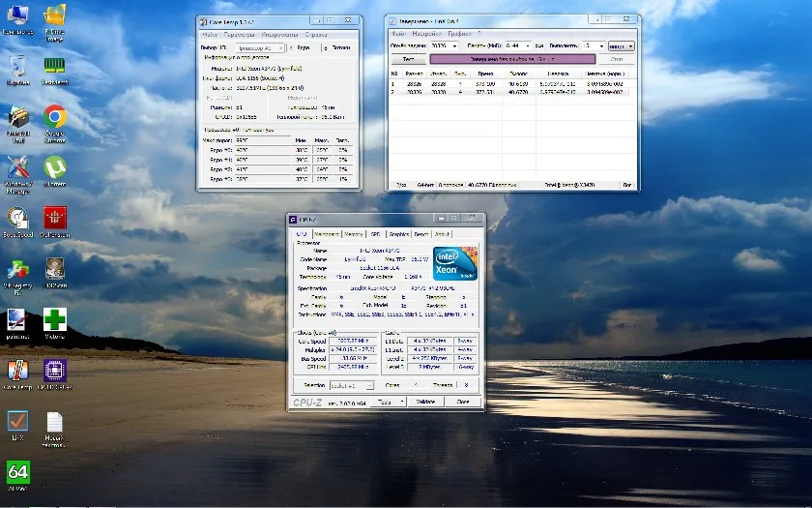Viewport: 812px width, 508px height.
Task: Click the Ядро #0 temperature row in Core Temp
Action: (278, 150)
